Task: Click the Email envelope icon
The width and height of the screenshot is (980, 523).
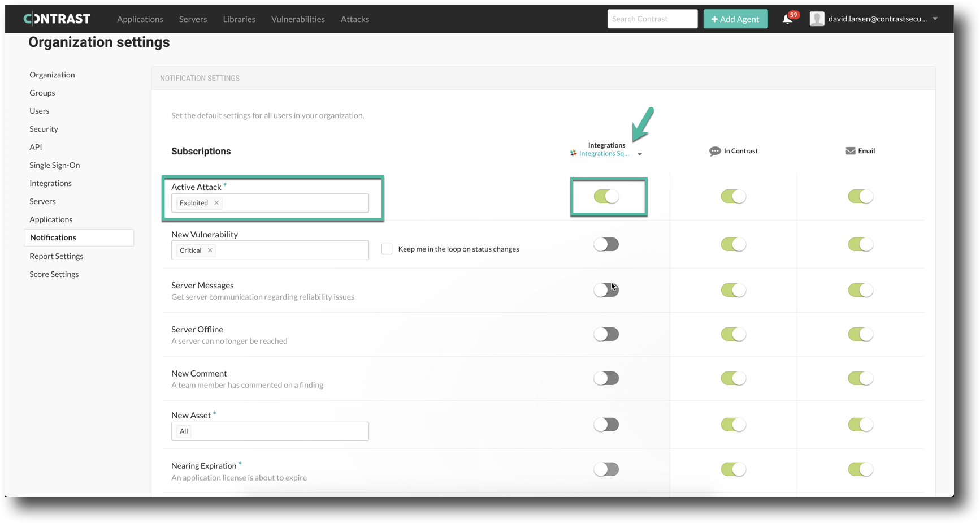Action: pos(850,151)
